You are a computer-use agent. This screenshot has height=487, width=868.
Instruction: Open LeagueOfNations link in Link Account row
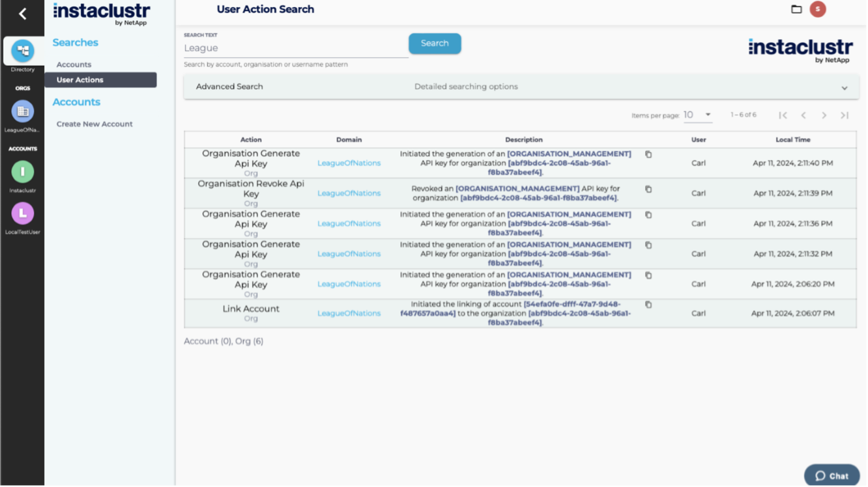350,314
